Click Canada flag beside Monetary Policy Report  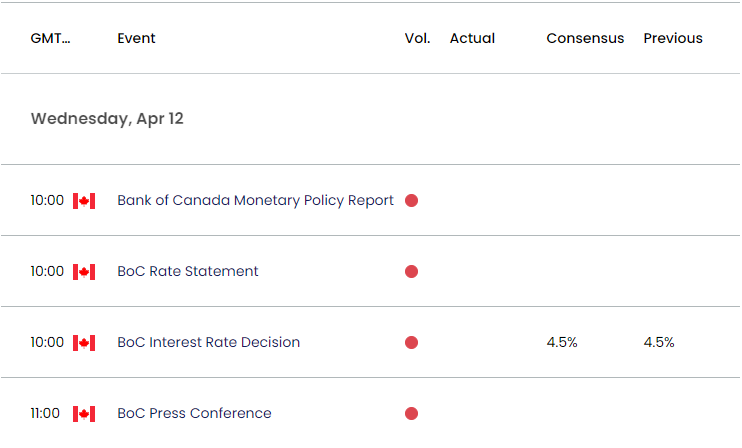coord(84,201)
